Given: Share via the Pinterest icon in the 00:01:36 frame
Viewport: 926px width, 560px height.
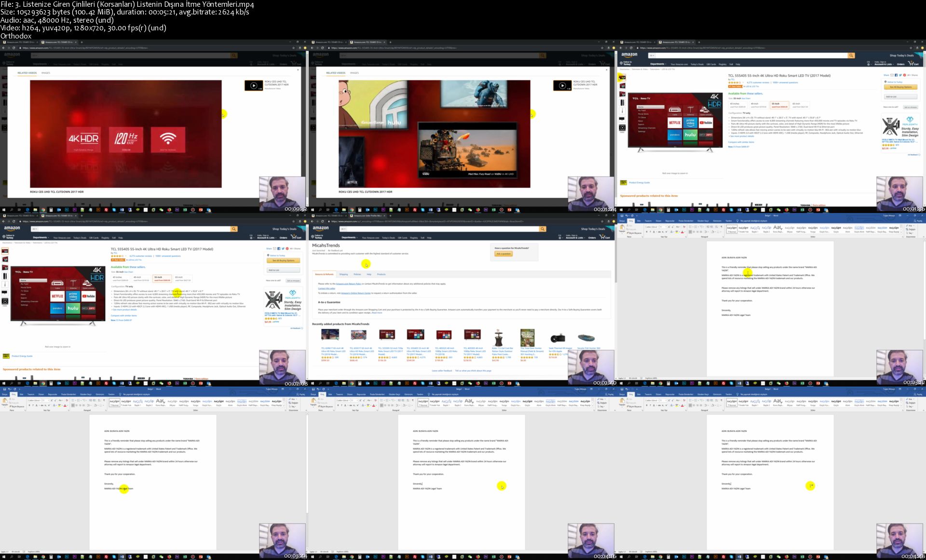Looking at the screenshot, I should (x=904, y=75).
